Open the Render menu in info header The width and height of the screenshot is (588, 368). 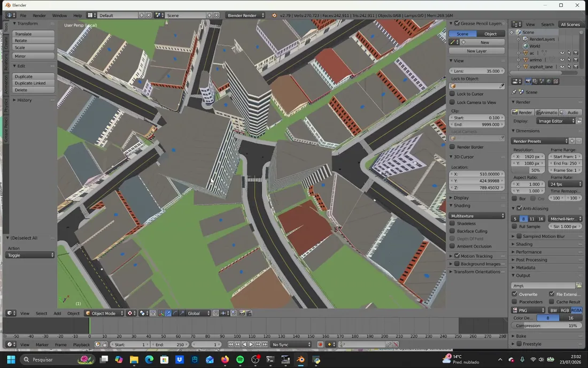(39, 16)
